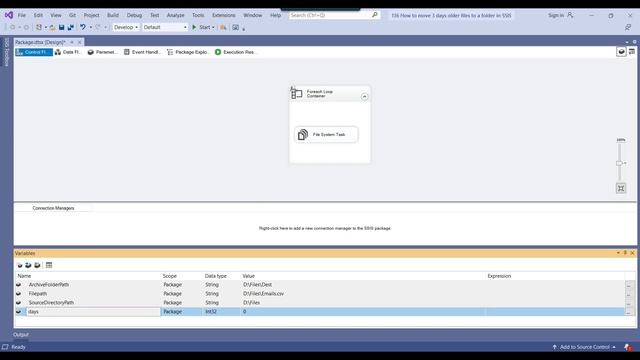Switch to the Event Handlers tab

[x=142, y=52]
